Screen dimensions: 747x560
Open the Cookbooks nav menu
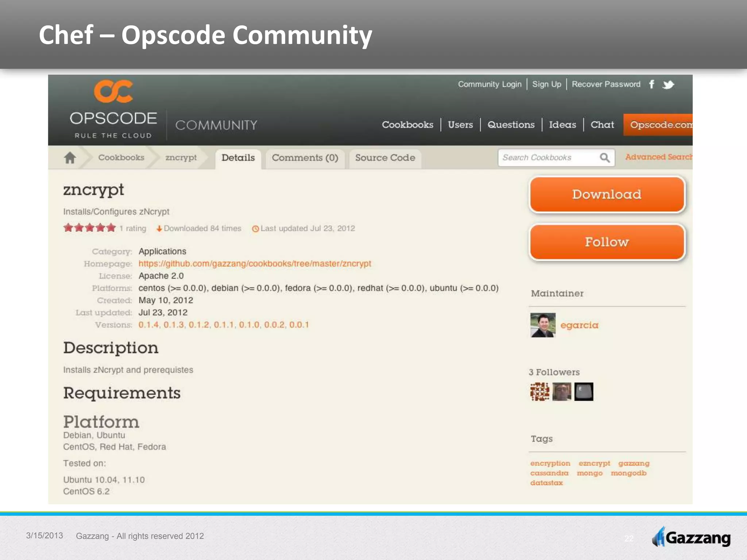407,125
